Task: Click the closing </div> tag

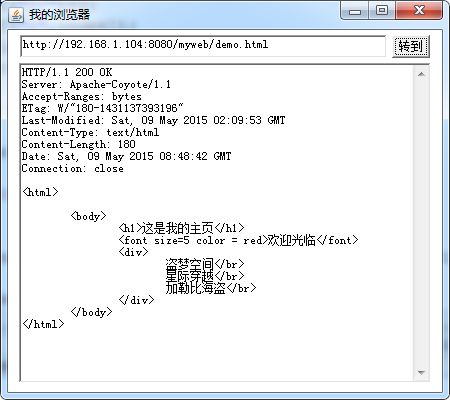Action: coord(136,300)
